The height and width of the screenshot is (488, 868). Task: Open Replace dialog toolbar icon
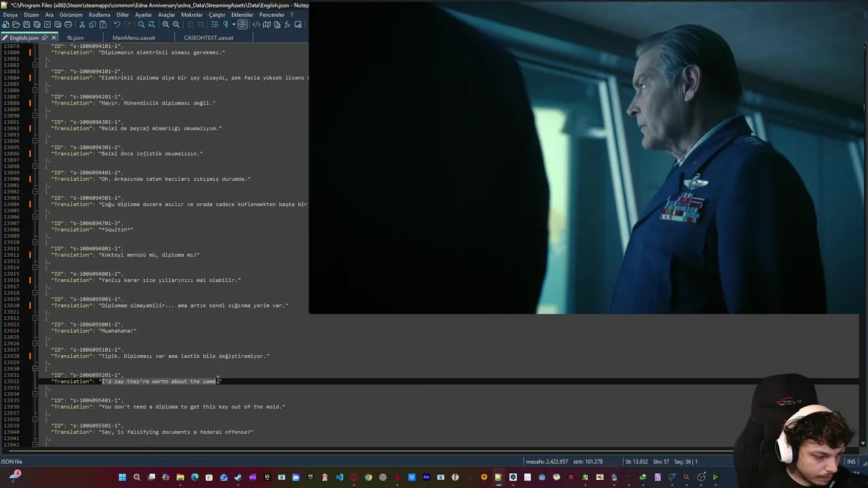point(152,24)
